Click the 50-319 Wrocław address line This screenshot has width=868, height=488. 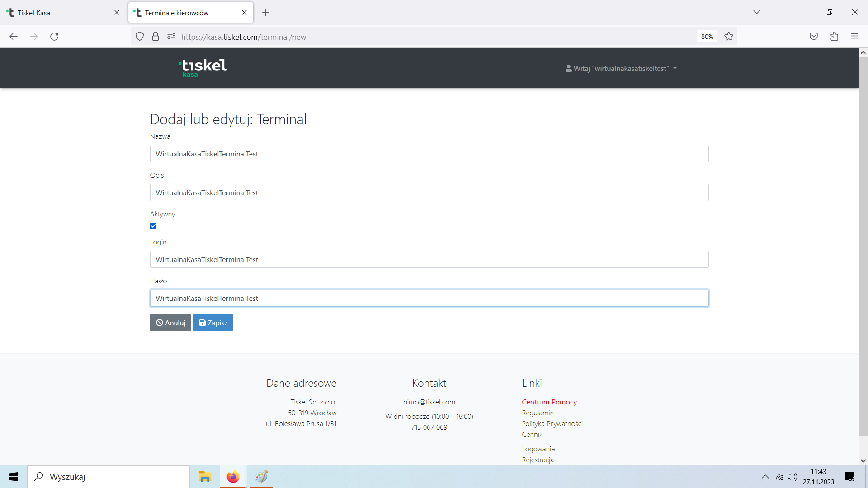click(x=312, y=413)
